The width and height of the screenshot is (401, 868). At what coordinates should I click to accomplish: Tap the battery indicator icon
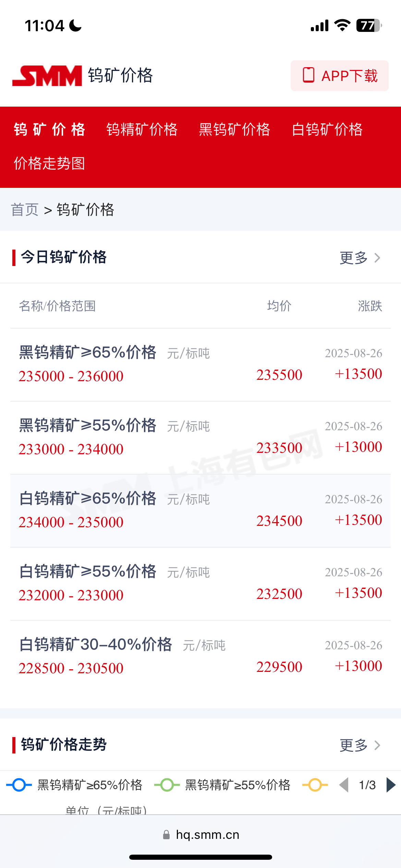369,25
